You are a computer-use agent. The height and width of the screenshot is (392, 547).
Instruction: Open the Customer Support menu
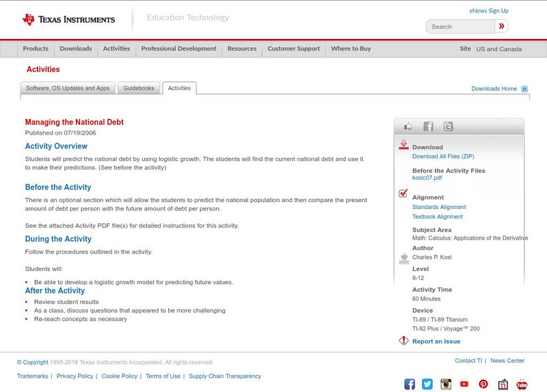[x=294, y=48]
